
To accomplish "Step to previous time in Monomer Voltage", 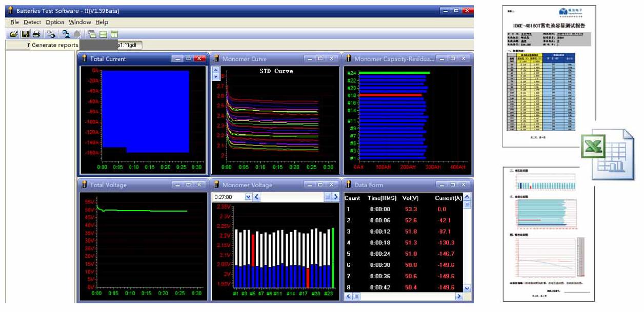I will point(256,197).
